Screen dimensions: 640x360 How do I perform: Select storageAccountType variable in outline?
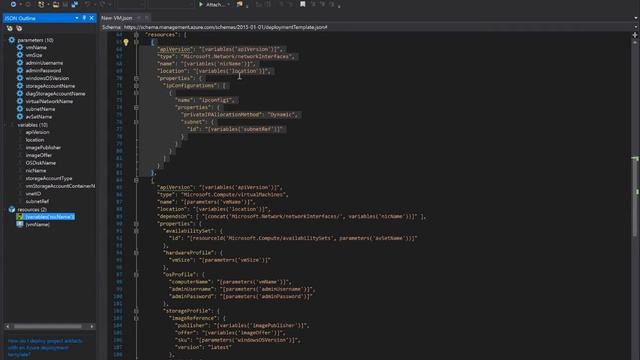(x=49, y=178)
